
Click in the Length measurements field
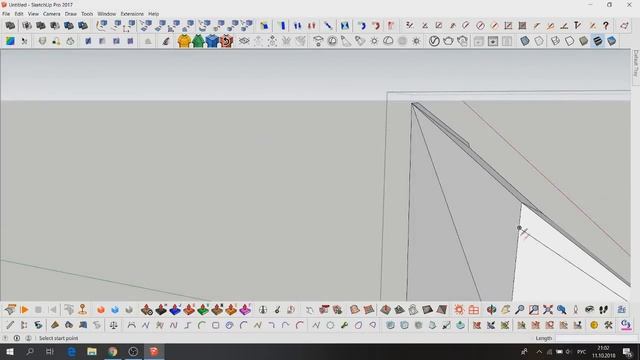[x=596, y=338]
